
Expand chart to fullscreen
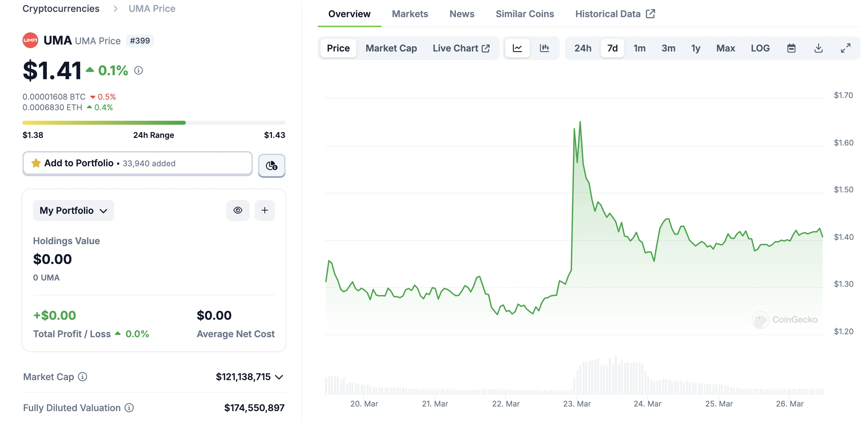[x=845, y=48]
